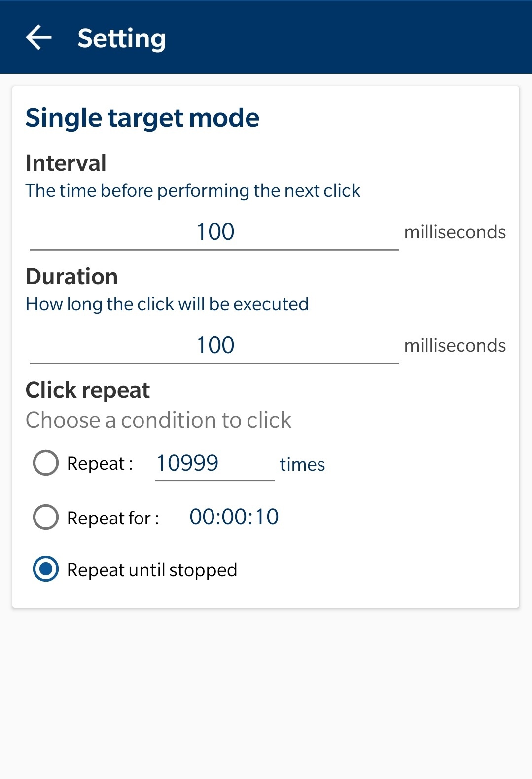Tap the 'Repeat for :' label
Screen dimensions: 532x779
tap(113, 518)
